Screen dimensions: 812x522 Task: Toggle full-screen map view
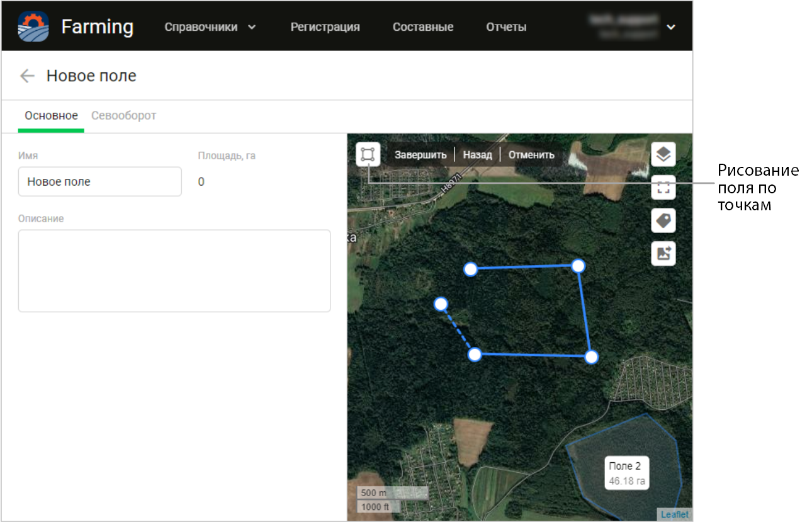pos(663,187)
